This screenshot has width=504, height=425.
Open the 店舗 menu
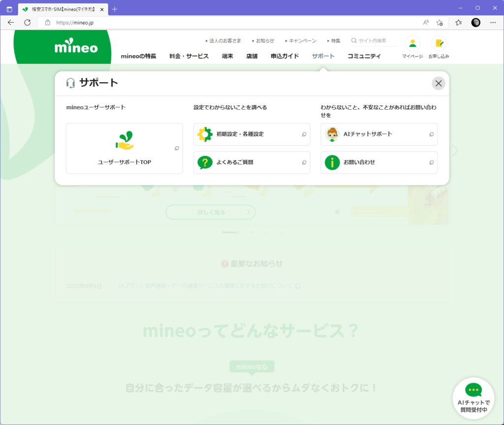(252, 56)
